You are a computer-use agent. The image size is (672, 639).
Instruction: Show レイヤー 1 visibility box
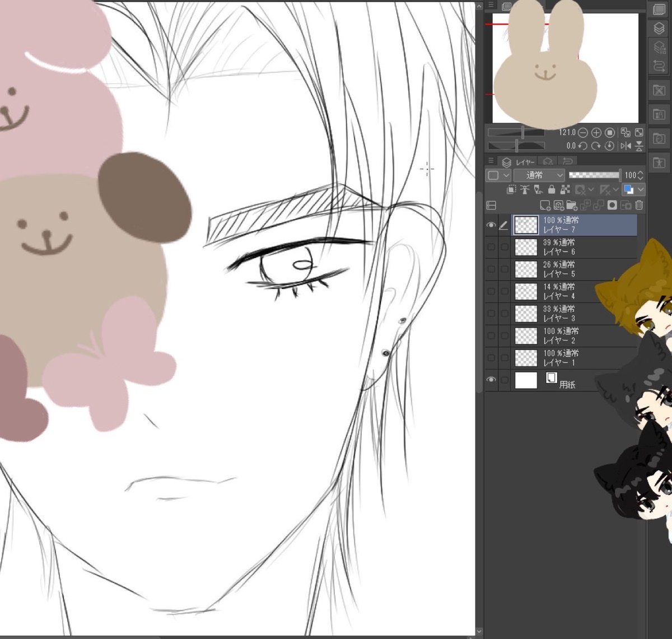coord(491,358)
